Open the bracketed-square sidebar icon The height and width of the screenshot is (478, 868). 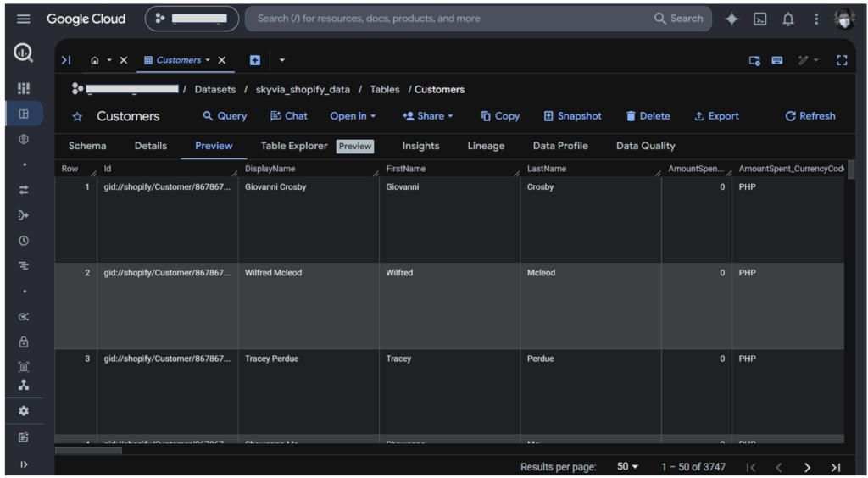tap(23, 367)
